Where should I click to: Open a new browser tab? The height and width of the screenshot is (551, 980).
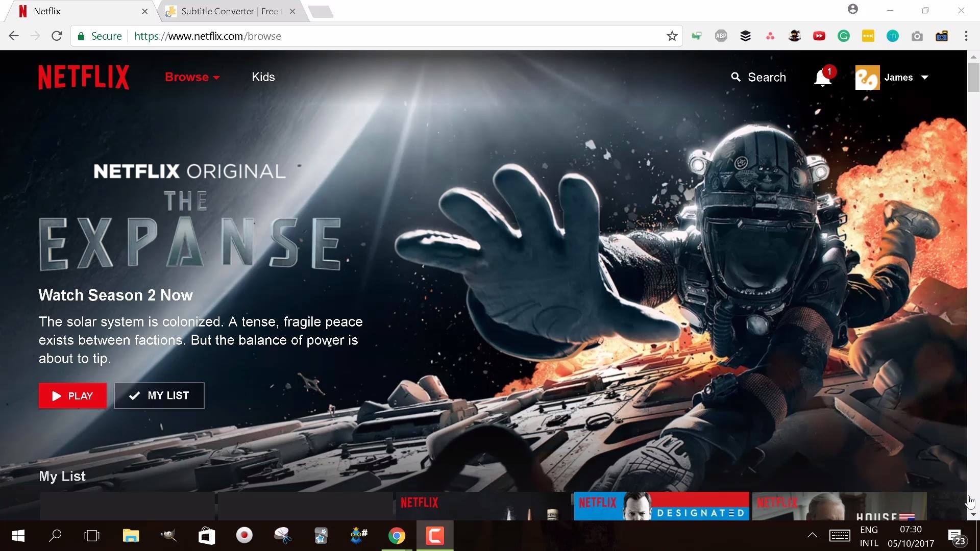[322, 11]
